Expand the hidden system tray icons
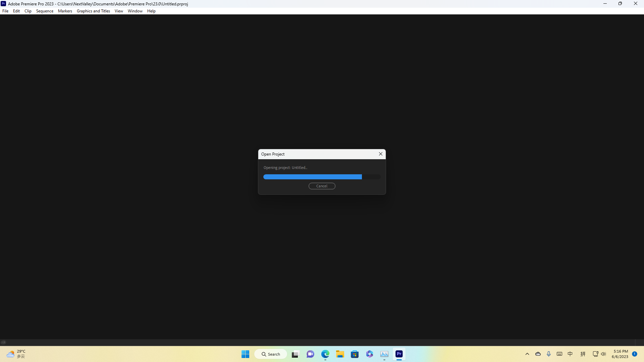Viewport: 644px width, 362px height. 527,354
